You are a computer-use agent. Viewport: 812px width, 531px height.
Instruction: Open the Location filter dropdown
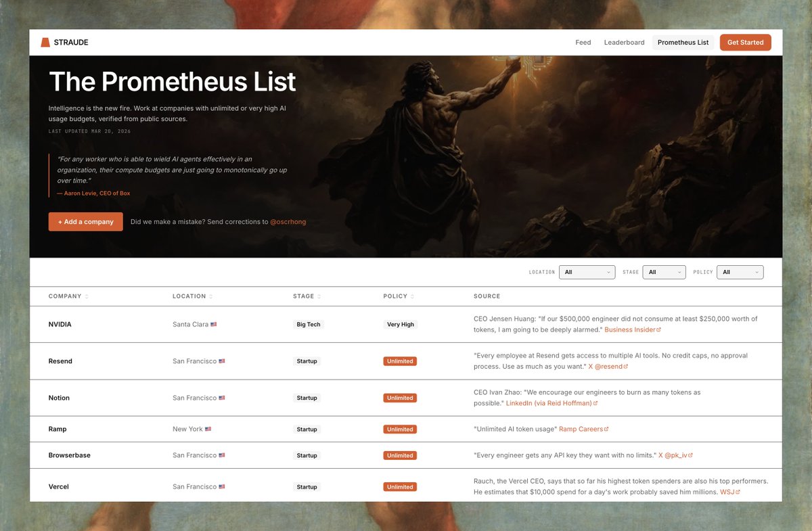coord(587,272)
